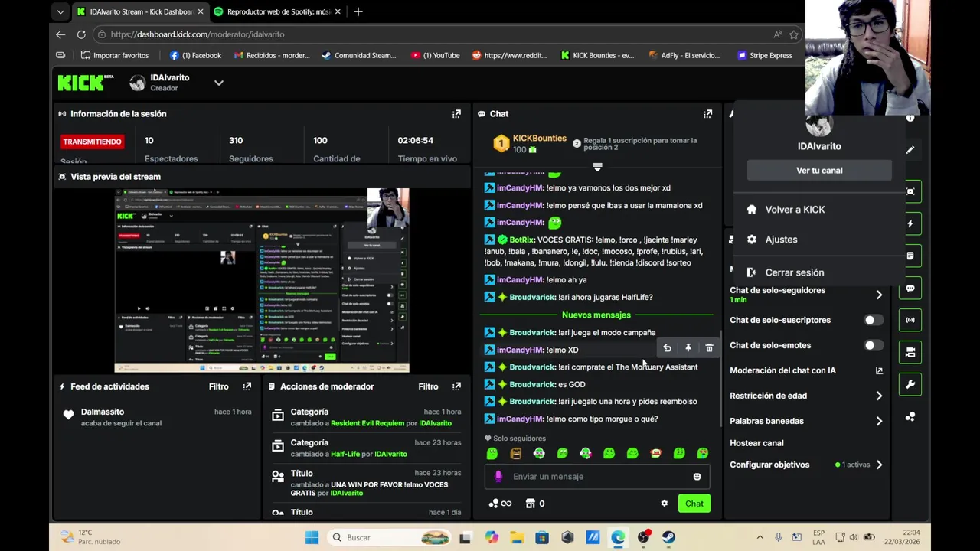Pop out the Acciones de moderador panel

tap(456, 386)
